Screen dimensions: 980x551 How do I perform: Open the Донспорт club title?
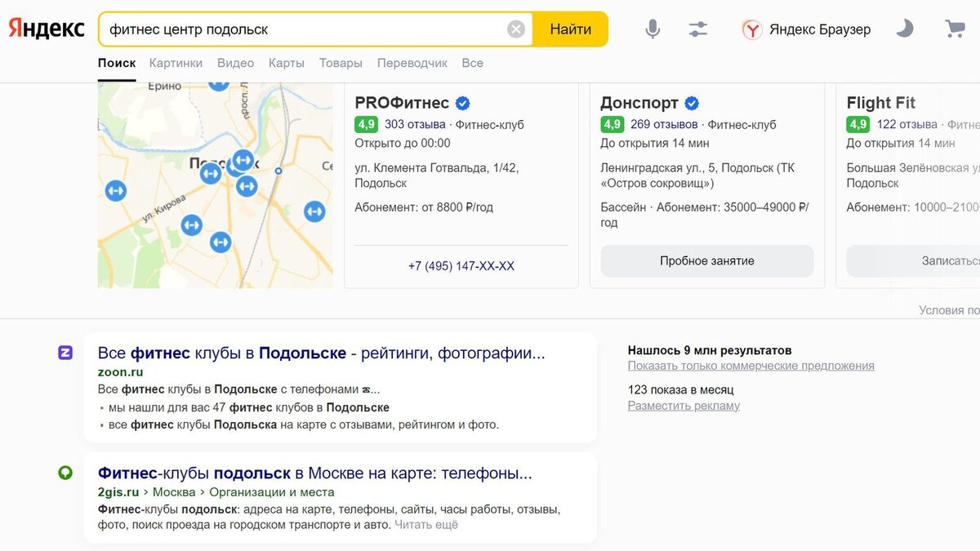(639, 103)
